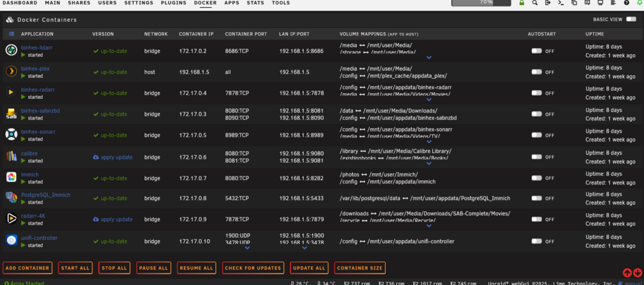Click the list icon beside APPLICATION header
This screenshot has width=644, height=285.
pos(12,34)
